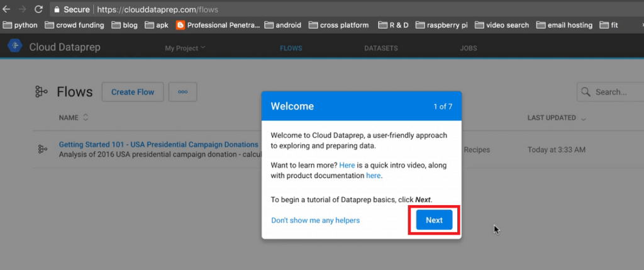Expand the My Project dropdown
This screenshot has height=270, width=644.
pyautogui.click(x=185, y=48)
